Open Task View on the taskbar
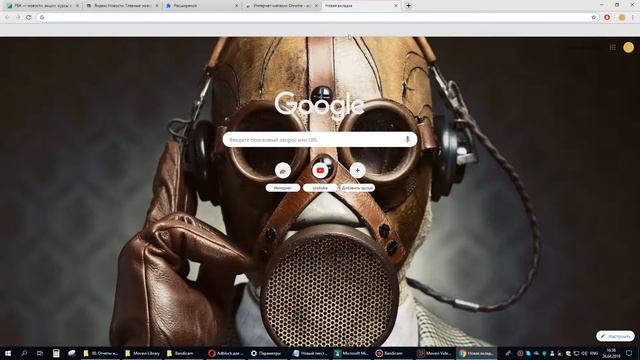Screen dimensions: 640x360 (x=40, y=353)
